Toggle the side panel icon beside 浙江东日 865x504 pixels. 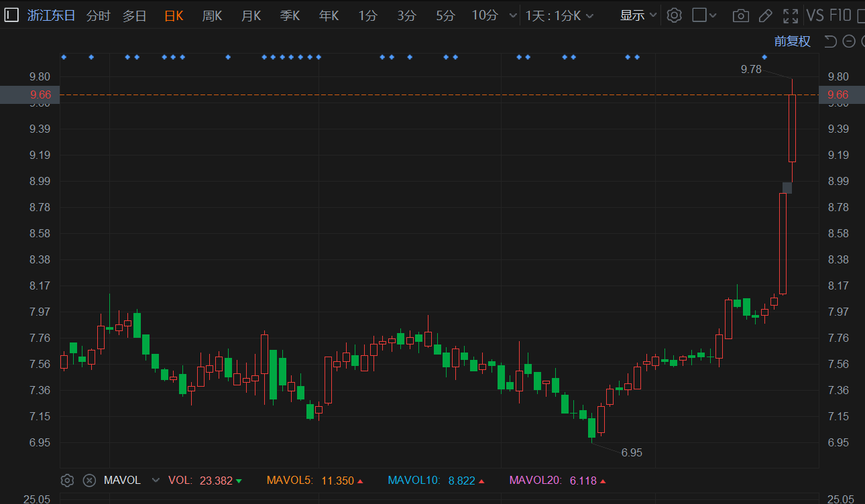tap(11, 15)
